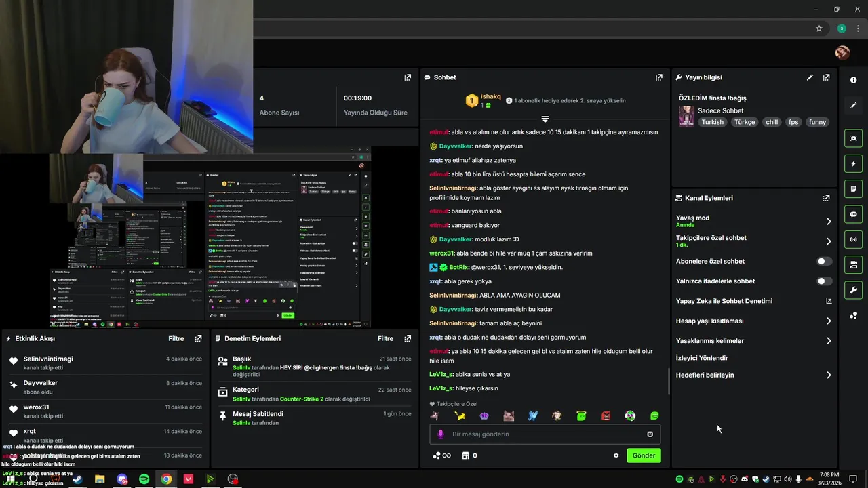Pop out the Yayın bilgisi panel

[826, 77]
